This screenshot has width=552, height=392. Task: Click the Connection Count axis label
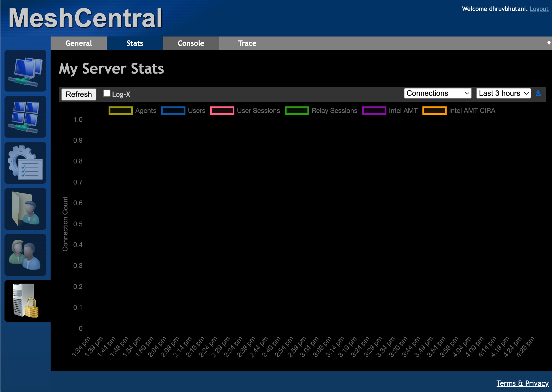tap(65, 224)
